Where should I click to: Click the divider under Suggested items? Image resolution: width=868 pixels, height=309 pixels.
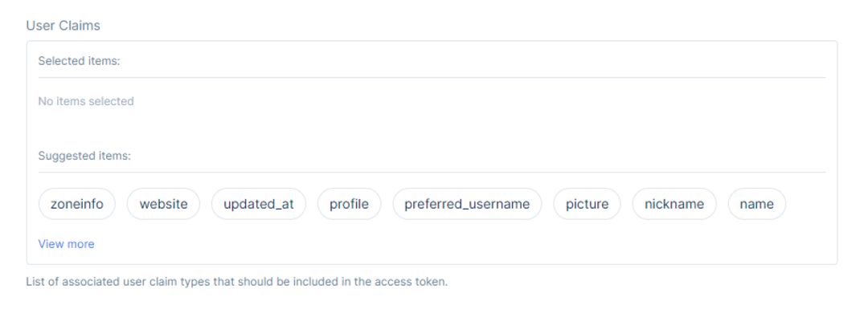[x=432, y=172]
